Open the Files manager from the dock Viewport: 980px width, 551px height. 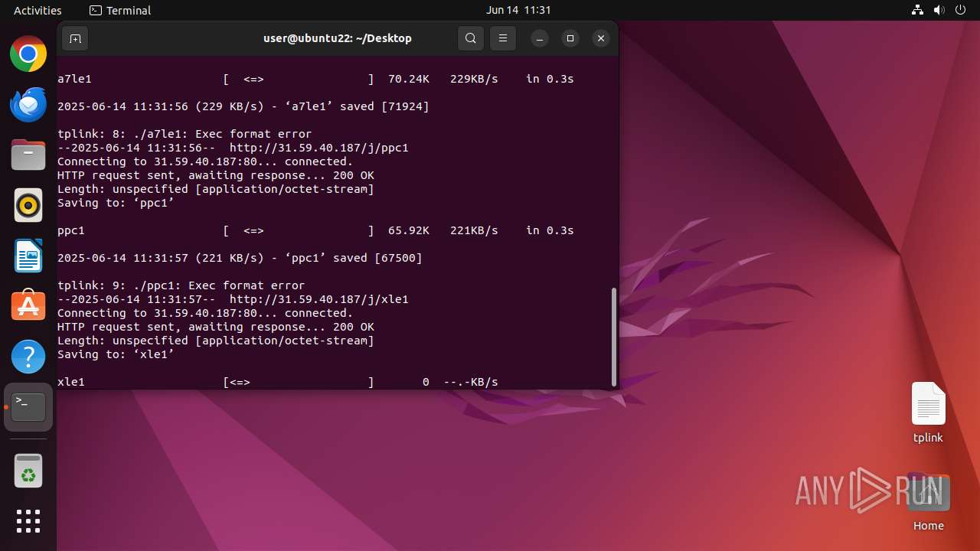[28, 155]
